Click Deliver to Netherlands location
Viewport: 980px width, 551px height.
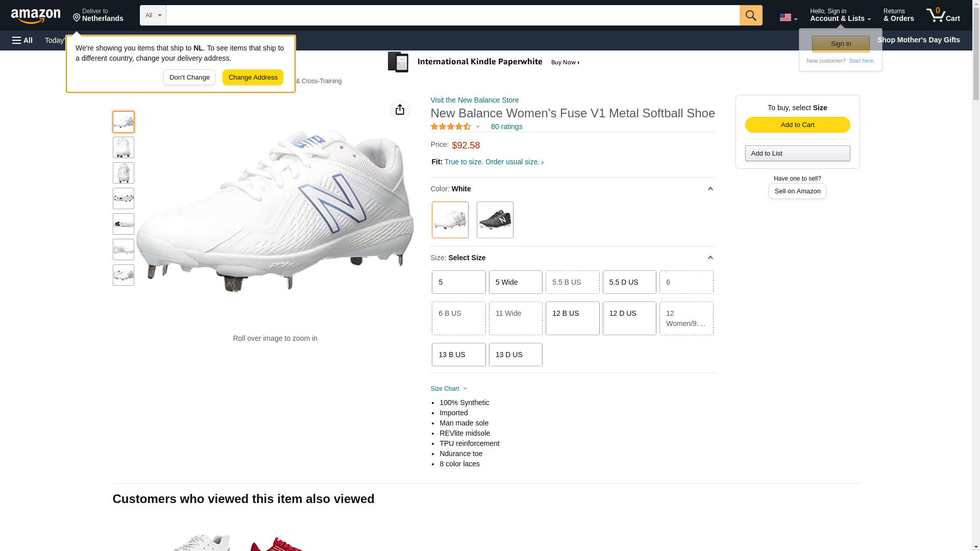[98, 15]
